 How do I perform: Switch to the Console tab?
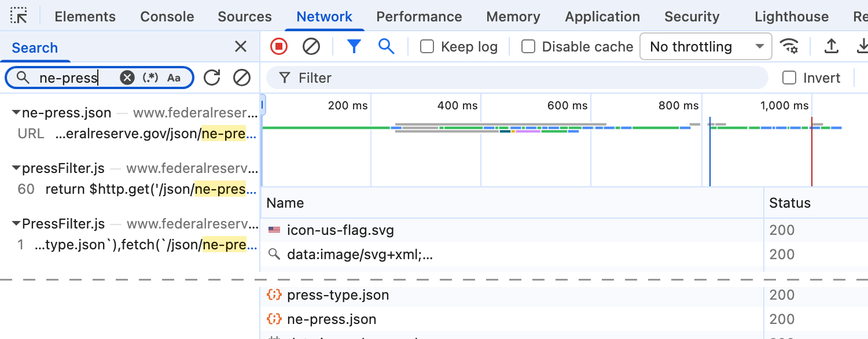coord(167,17)
